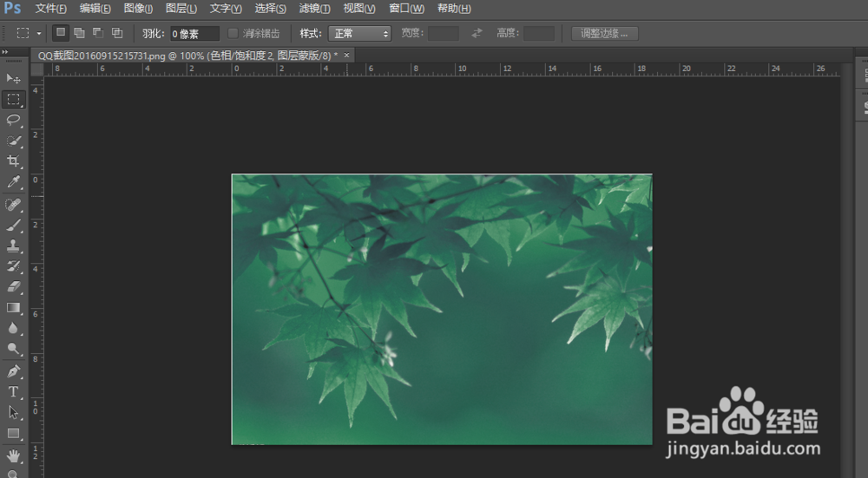Open the 窗口(W) menu
868x478 pixels.
point(406,9)
